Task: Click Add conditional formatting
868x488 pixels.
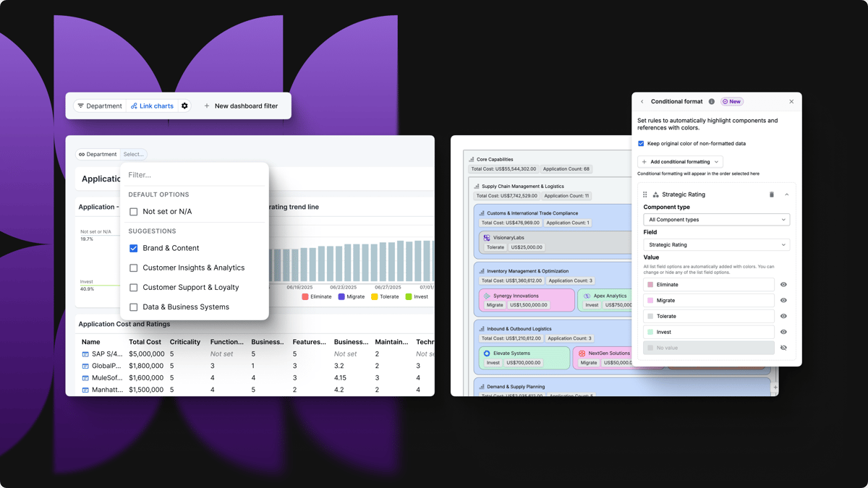Action: [678, 161]
